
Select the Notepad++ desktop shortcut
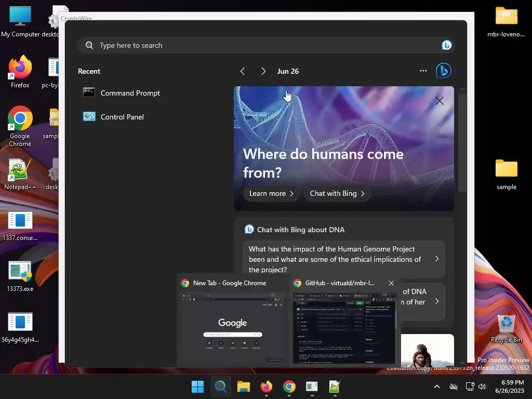coord(20,175)
